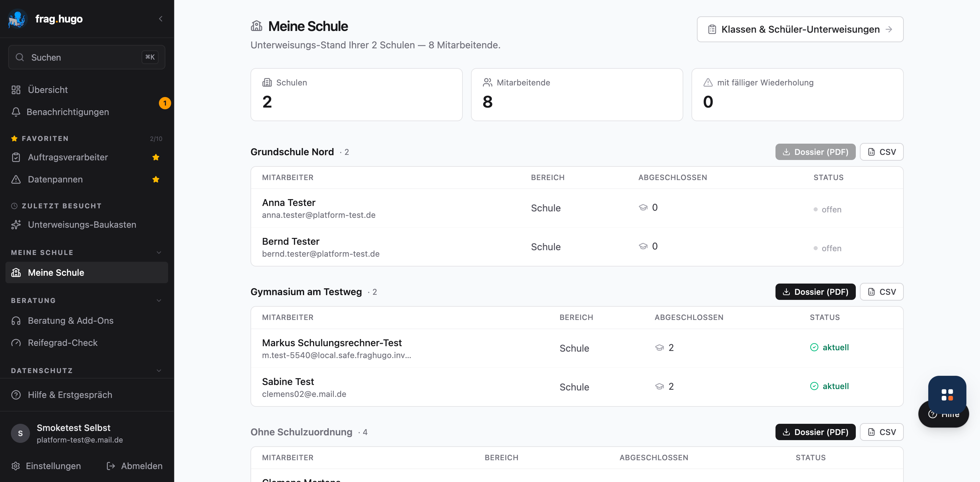The width and height of the screenshot is (980, 482).
Task: Click the Übersicht grid icon
Action: pyautogui.click(x=16, y=90)
